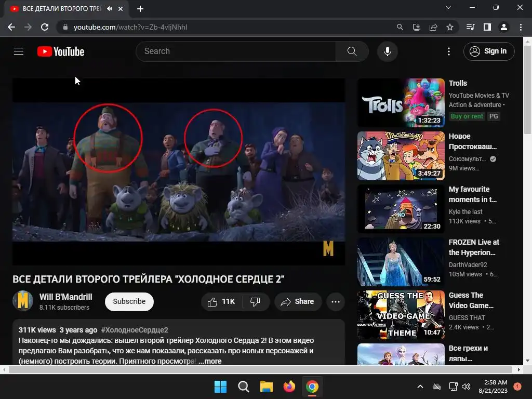Reload the page in Chrome

click(x=45, y=27)
